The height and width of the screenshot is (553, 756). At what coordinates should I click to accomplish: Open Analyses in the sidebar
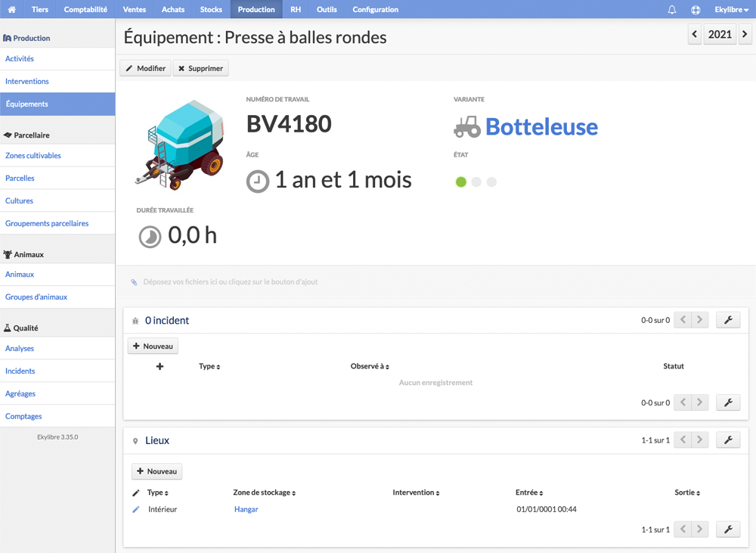(x=57, y=349)
